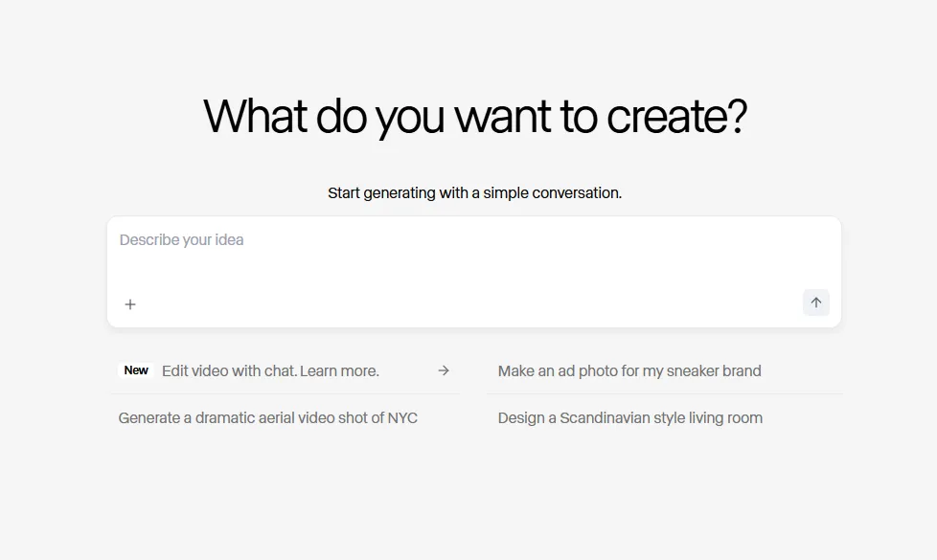Select "Design a Scandinavian style living room" prompt
Image resolution: width=937 pixels, height=560 pixels.
coord(630,418)
